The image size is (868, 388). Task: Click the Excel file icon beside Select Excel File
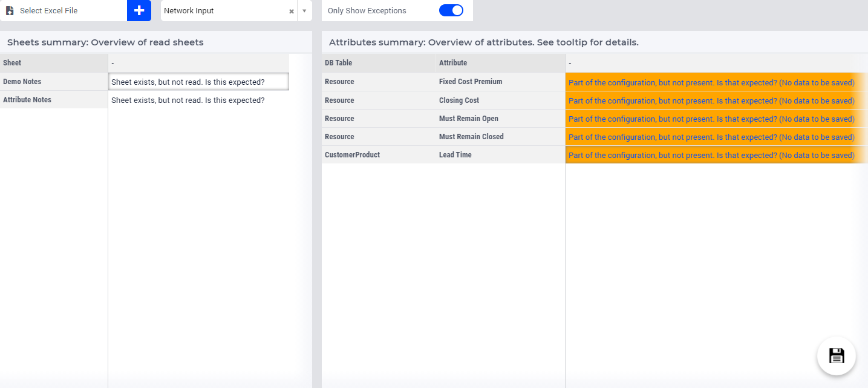pyautogui.click(x=10, y=11)
